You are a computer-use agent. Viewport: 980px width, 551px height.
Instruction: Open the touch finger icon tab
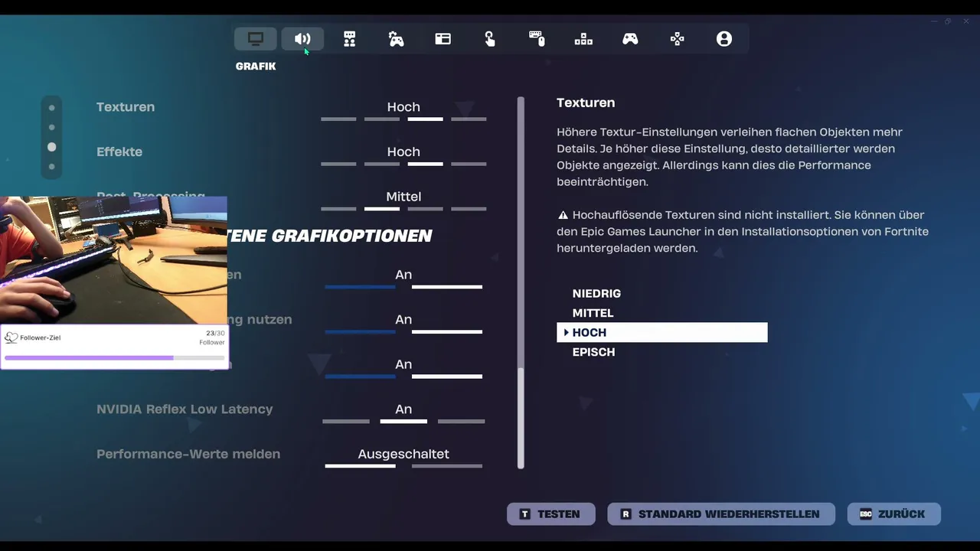coord(490,39)
